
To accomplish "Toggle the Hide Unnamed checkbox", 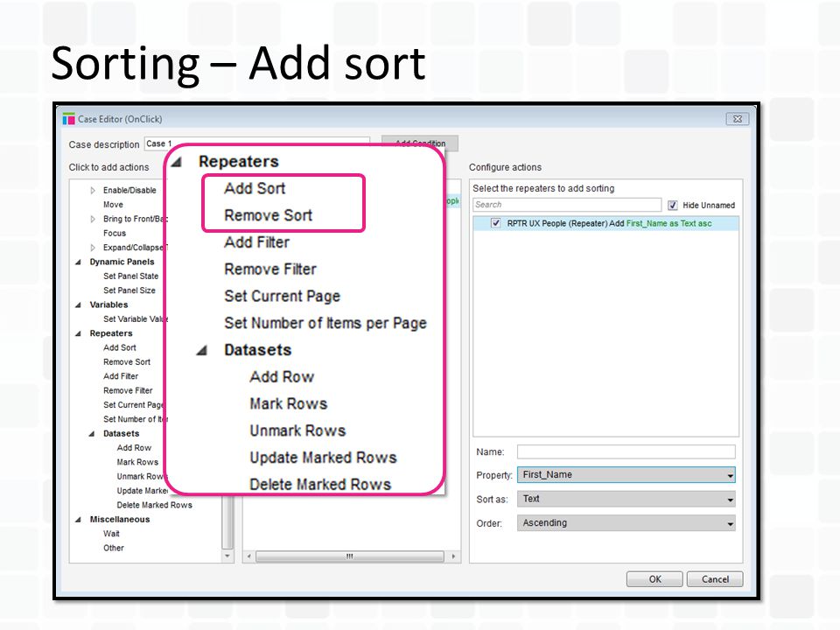I will click(x=673, y=205).
